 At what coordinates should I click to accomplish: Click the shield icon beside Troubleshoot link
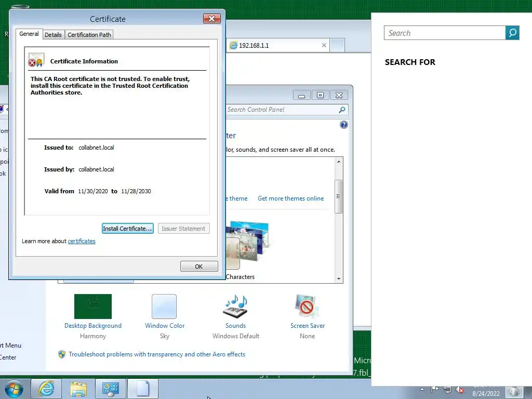pos(62,354)
